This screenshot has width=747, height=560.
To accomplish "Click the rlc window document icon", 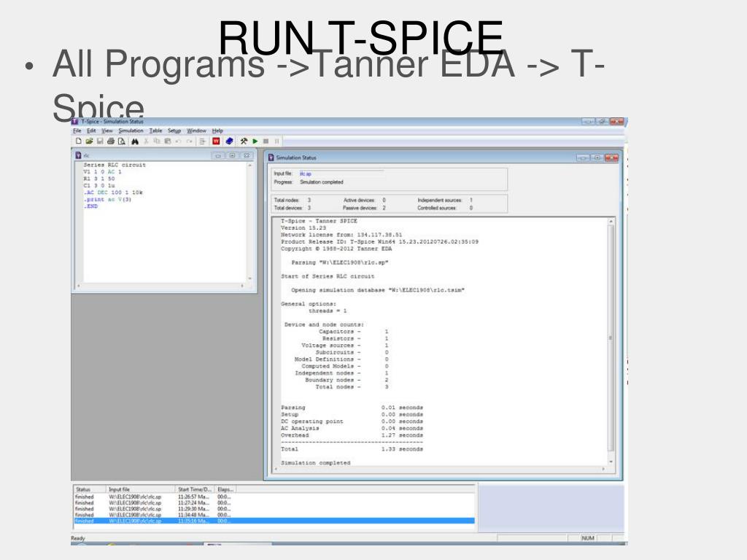I will 78,155.
